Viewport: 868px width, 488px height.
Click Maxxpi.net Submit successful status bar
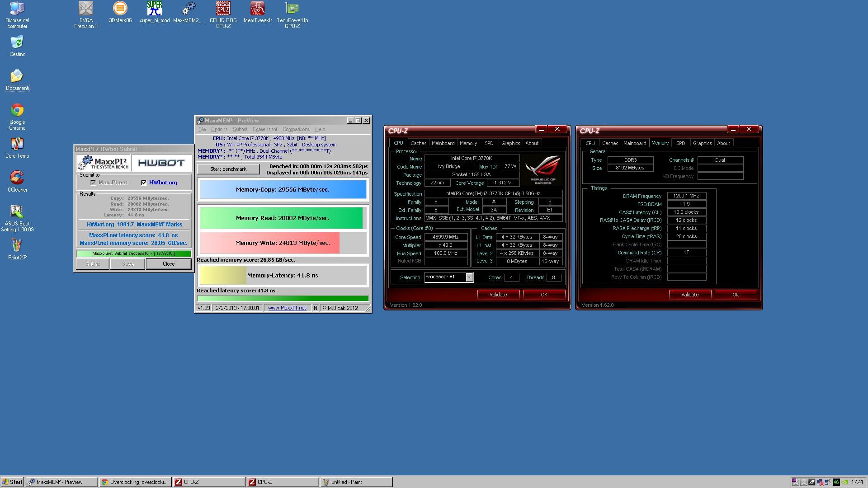pyautogui.click(x=134, y=253)
